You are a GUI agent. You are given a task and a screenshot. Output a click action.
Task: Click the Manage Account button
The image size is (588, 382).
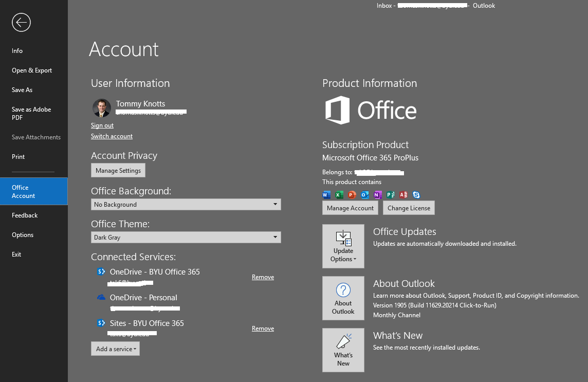[x=350, y=208]
